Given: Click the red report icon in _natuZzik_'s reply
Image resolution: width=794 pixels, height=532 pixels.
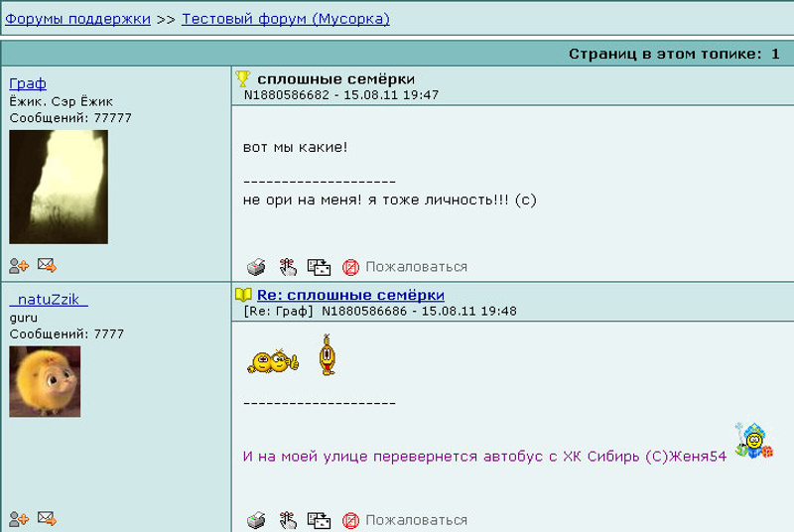Looking at the screenshot, I should pos(350,521).
